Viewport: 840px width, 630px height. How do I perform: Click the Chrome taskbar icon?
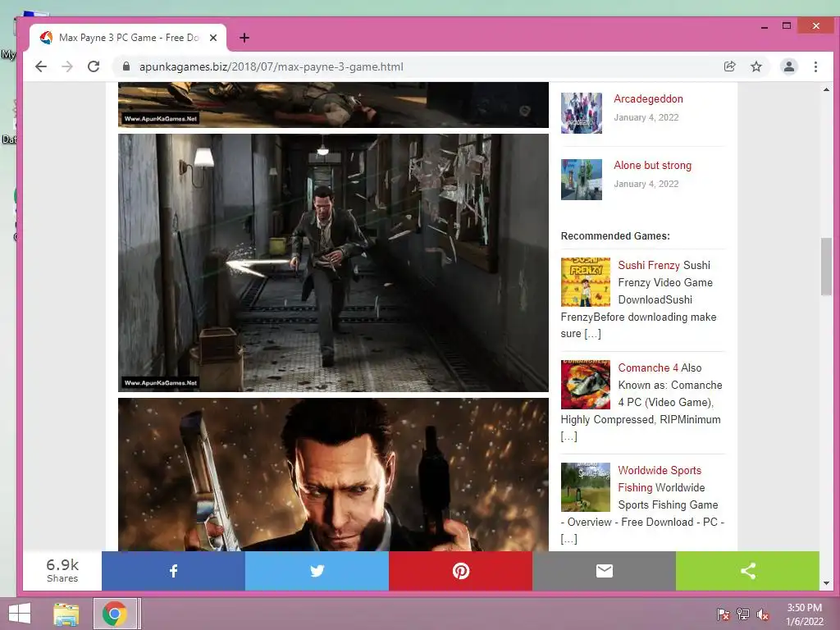[115, 614]
